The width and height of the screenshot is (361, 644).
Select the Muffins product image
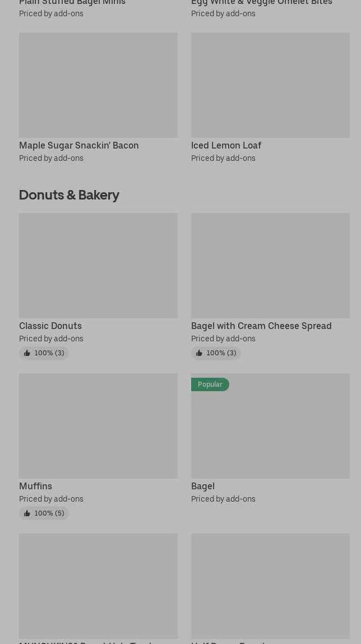pyautogui.click(x=98, y=426)
